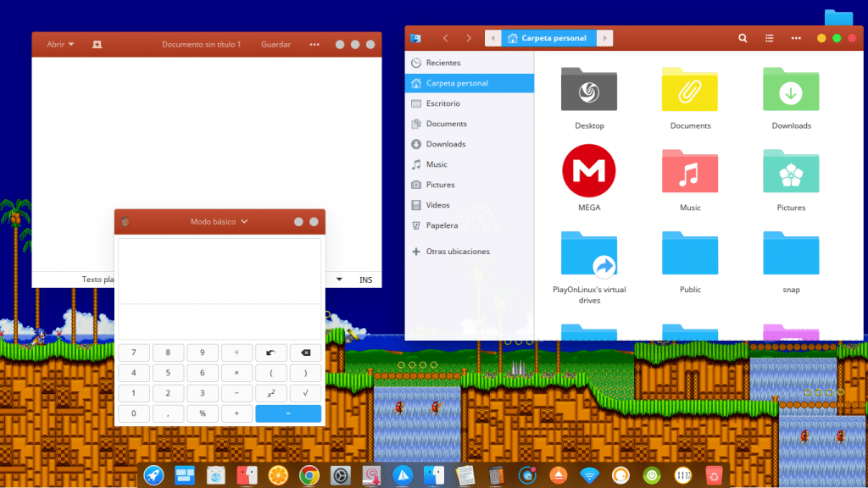The width and height of the screenshot is (868, 488).
Task: Open the calculator icon in the dock
Action: point(496,475)
